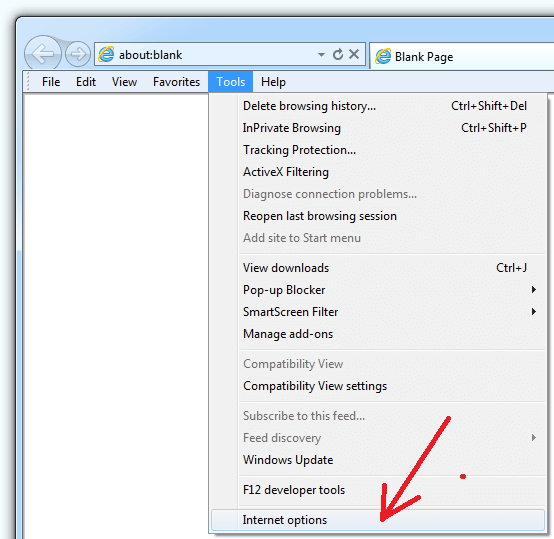Select the SmartScreen Filter menu item
Screen dimensions: 554x539
(378, 312)
